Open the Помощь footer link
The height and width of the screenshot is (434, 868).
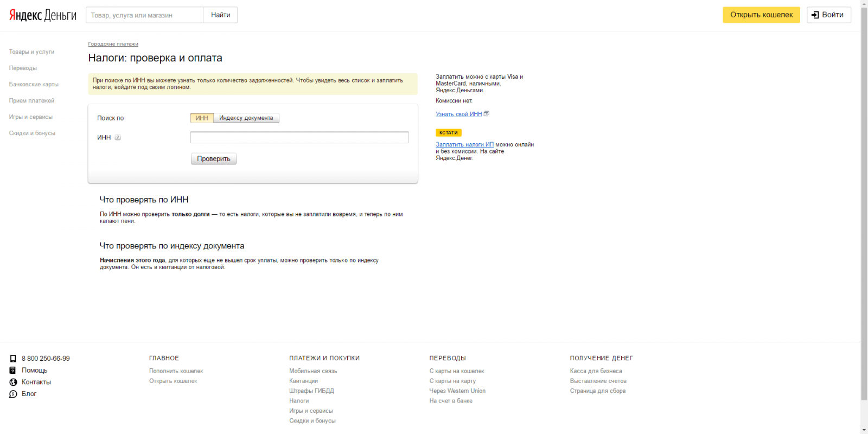(x=34, y=371)
